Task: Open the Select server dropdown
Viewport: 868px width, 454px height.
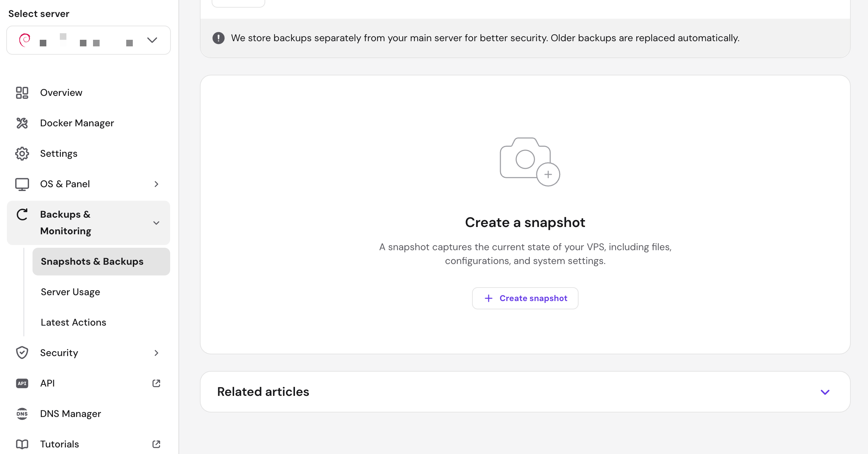Action: pyautogui.click(x=89, y=40)
